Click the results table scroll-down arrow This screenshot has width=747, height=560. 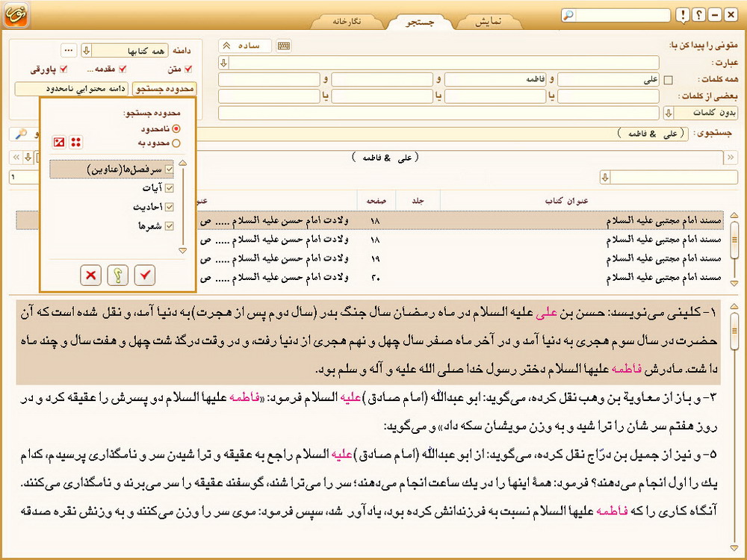pos(734,283)
